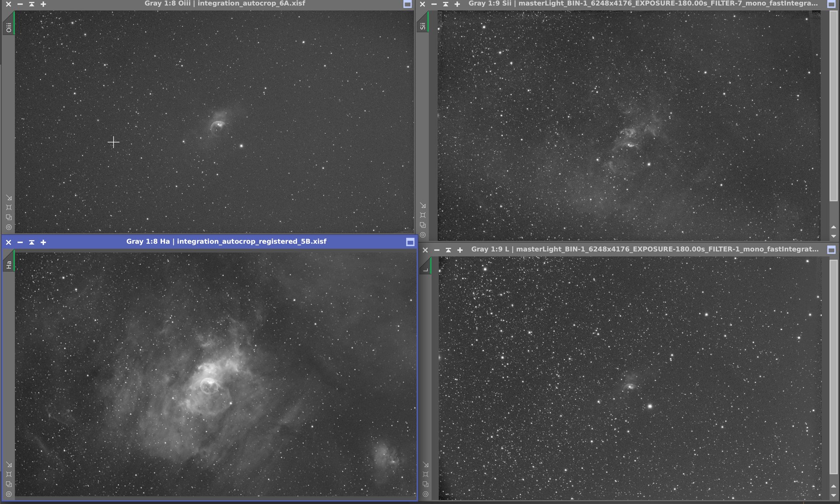Click the Ha integration_autocrop_registered_5B.xsf title

coord(226,241)
